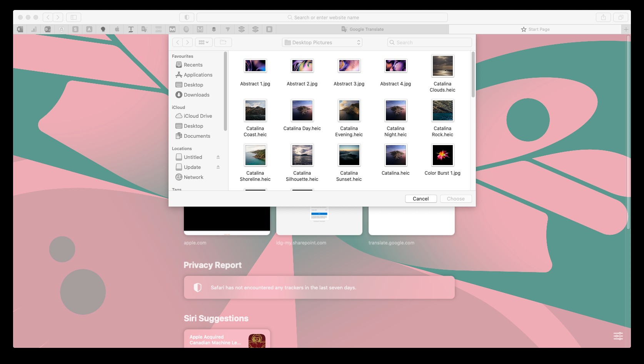Select the Catalina Day.heic thumbnail
Screen dimensions: 644x364
[x=302, y=110]
